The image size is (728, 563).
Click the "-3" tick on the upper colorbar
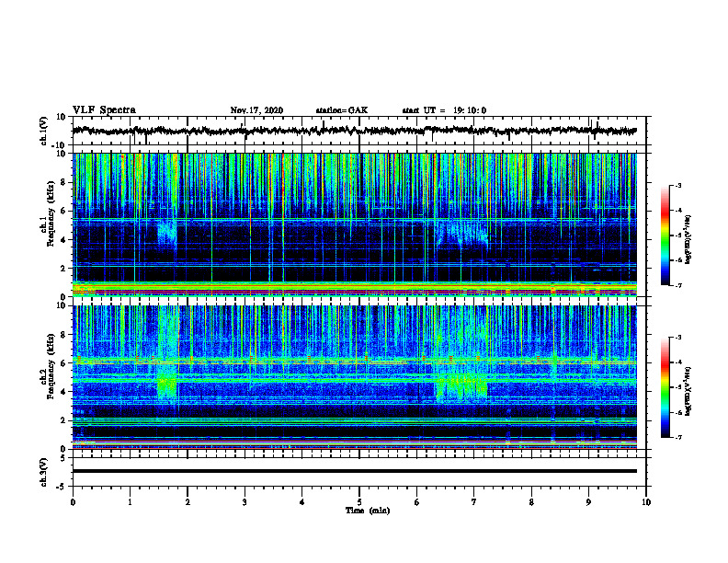coord(678,185)
